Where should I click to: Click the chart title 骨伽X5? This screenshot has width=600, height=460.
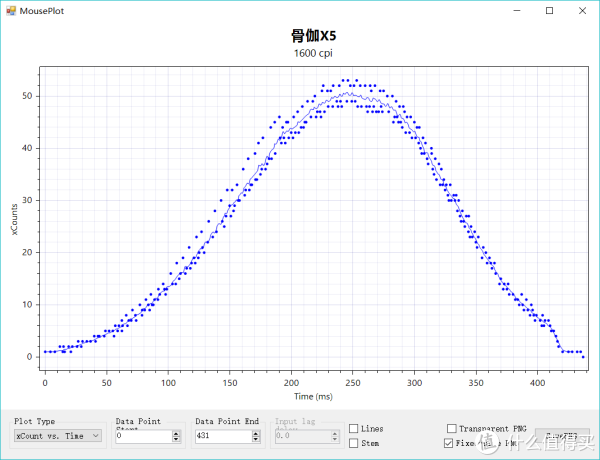click(x=313, y=36)
